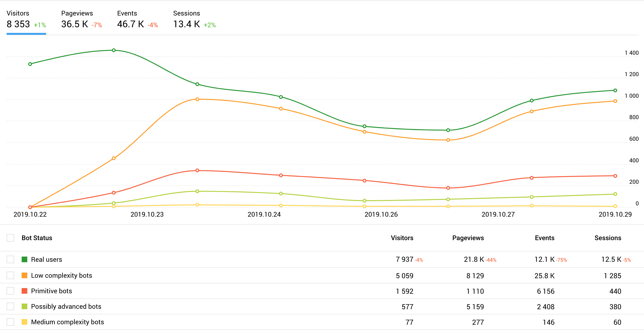The image size is (644, 336).
Task: Switch to the Sessions metric tab
Action: (x=186, y=19)
